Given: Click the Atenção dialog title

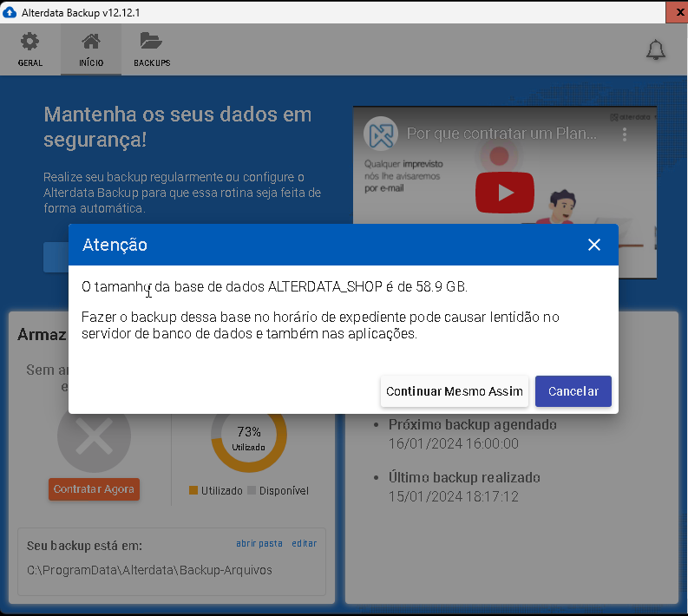Looking at the screenshot, I should [x=115, y=245].
